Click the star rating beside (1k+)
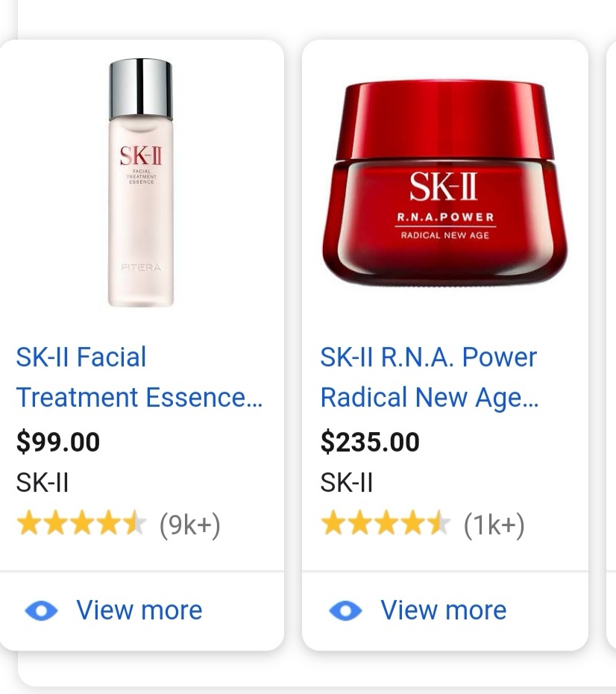The width and height of the screenshot is (616, 694). (x=385, y=525)
